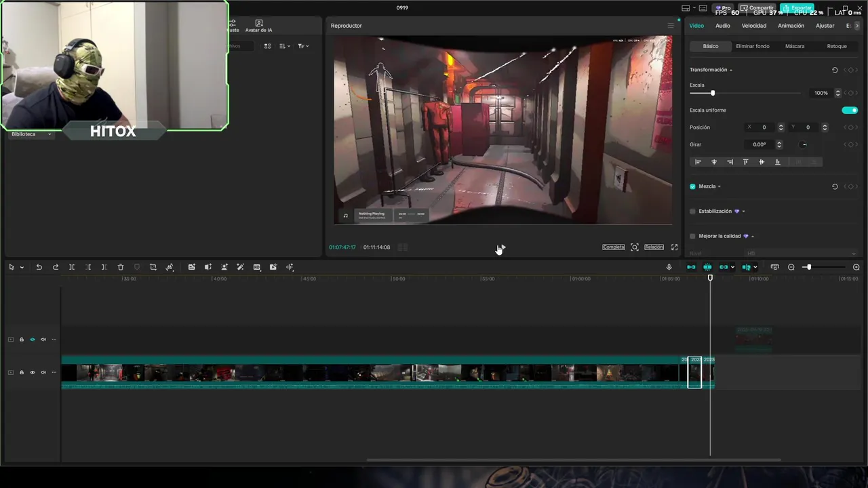Split the clip at the playhead
This screenshot has width=868, height=488.
point(72,267)
